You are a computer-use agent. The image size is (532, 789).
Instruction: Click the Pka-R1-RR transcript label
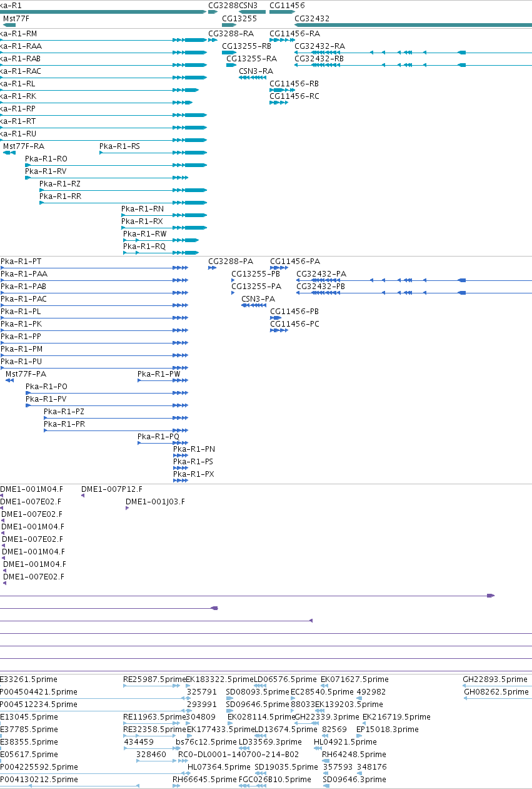coord(61,196)
